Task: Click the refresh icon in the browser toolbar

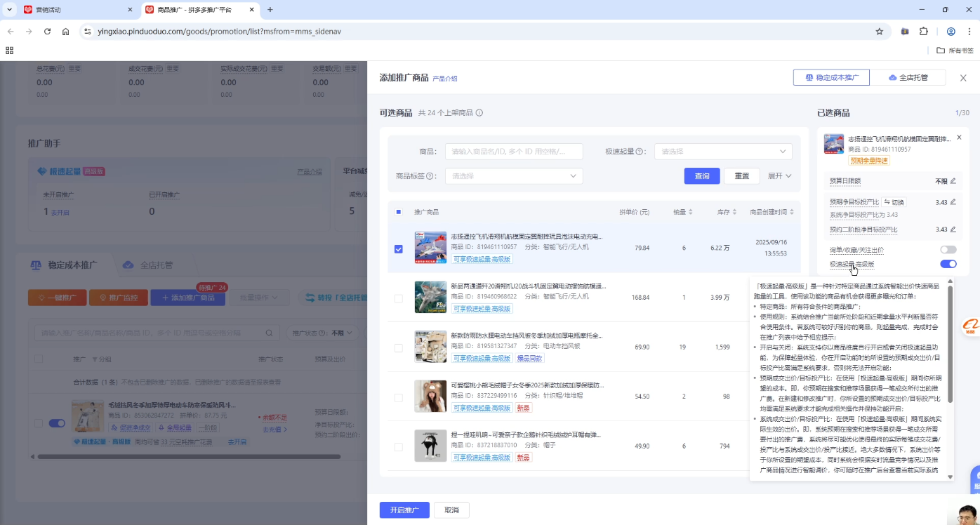Action: [x=46, y=32]
